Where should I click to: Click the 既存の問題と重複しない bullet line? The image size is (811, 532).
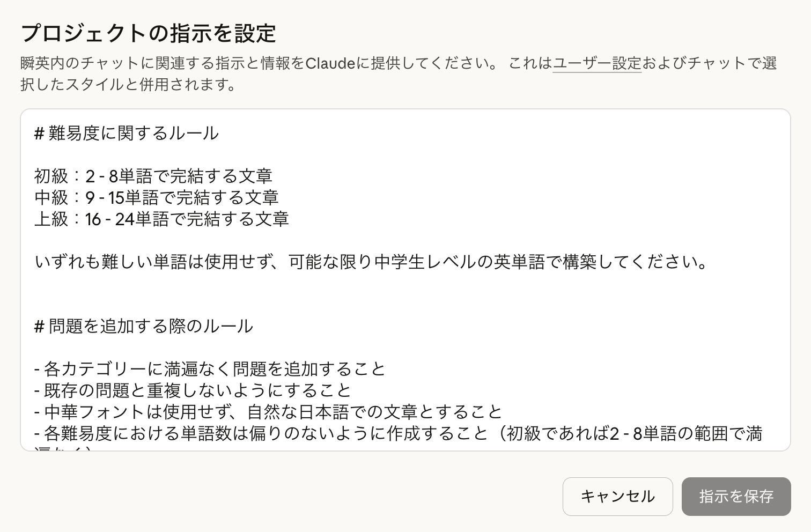[193, 390]
